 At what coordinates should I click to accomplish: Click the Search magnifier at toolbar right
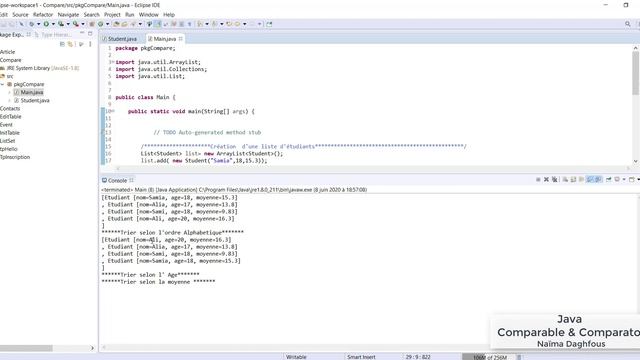[x=628, y=24]
